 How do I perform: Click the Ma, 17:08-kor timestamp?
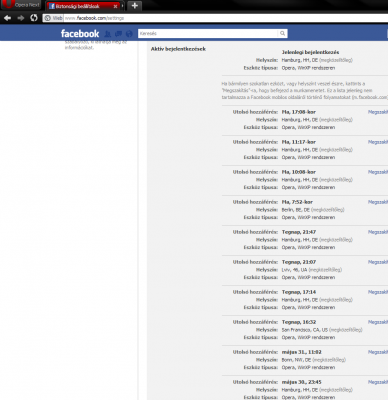[299, 112]
